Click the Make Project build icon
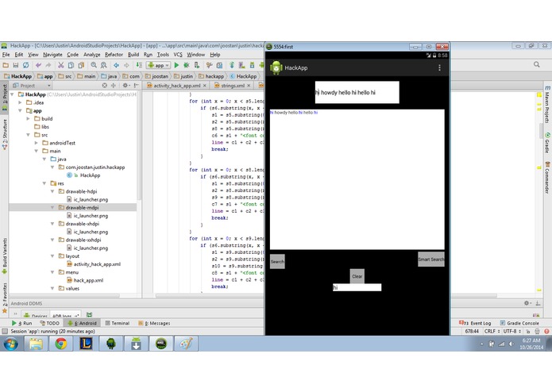 click(139, 65)
